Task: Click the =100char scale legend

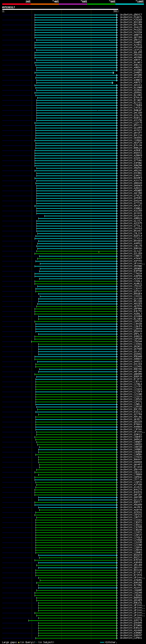Action: (109, 642)
